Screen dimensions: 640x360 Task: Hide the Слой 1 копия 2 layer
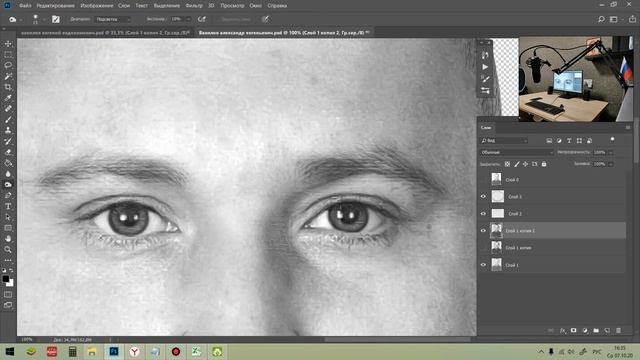(483, 231)
